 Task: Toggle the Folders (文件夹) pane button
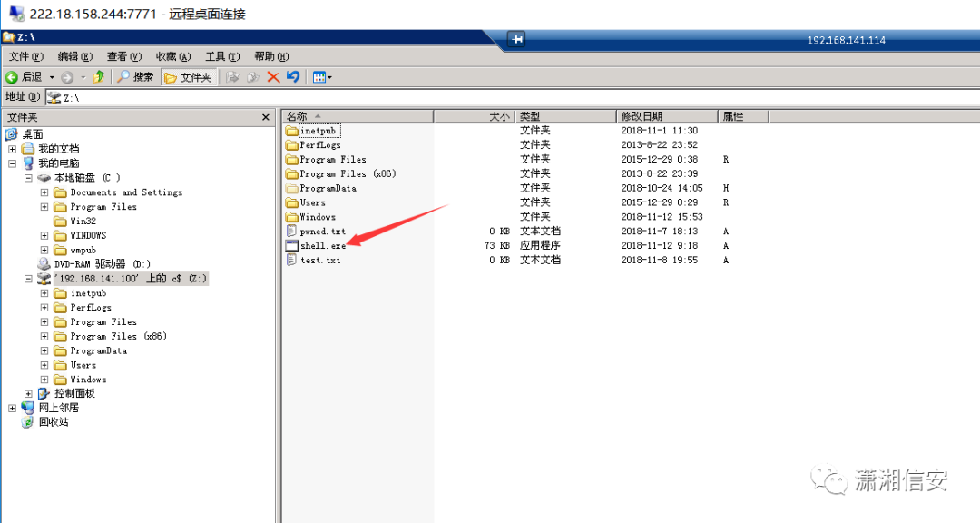click(188, 77)
